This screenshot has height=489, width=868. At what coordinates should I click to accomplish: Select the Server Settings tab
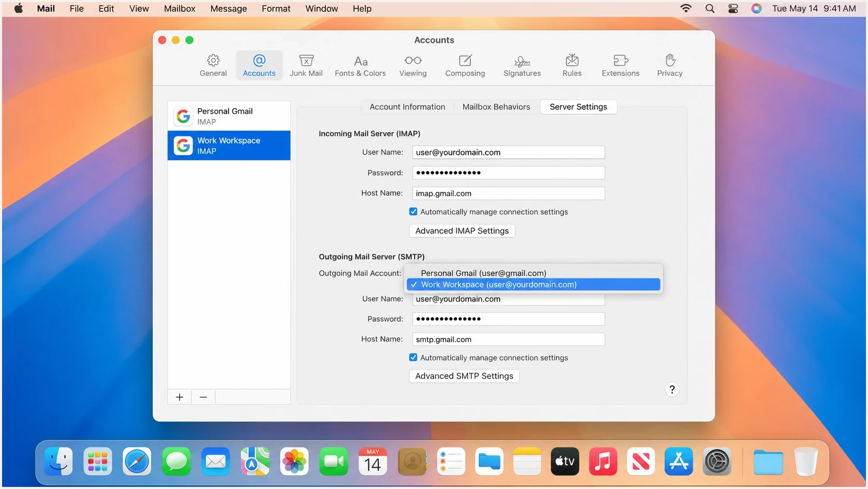[578, 107]
